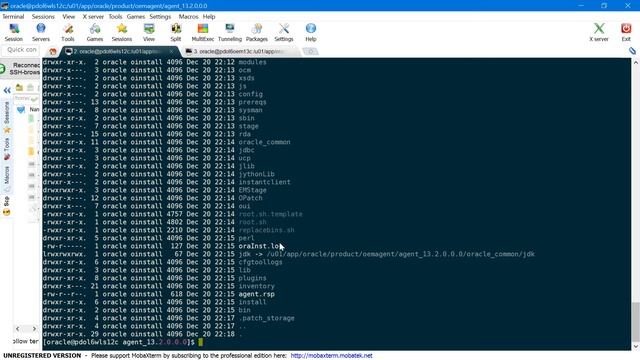Screen dimensions: 640x360
Task: Open a new tab with the tab button
Action: click(x=311, y=51)
